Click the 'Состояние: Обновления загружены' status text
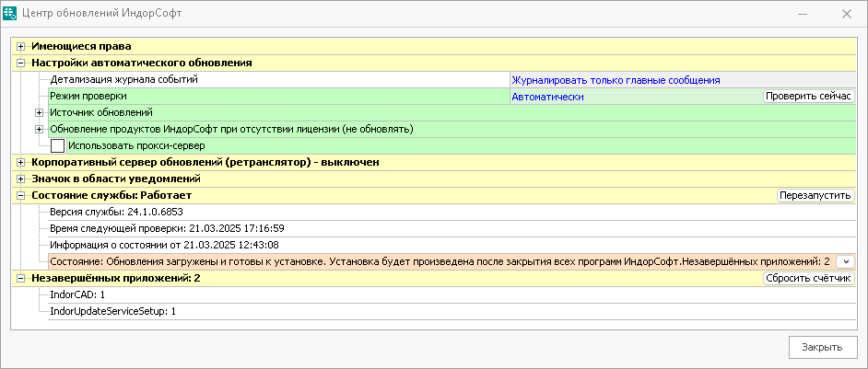This screenshot has width=868, height=369. click(x=440, y=261)
